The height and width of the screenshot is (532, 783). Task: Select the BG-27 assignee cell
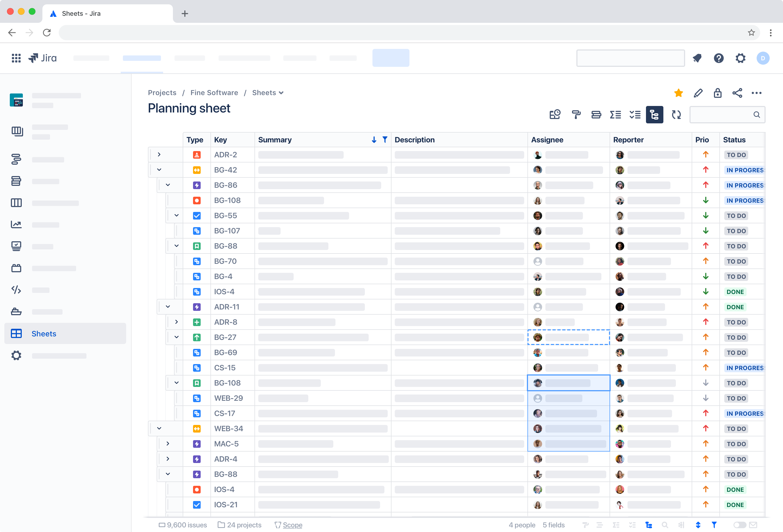568,337
